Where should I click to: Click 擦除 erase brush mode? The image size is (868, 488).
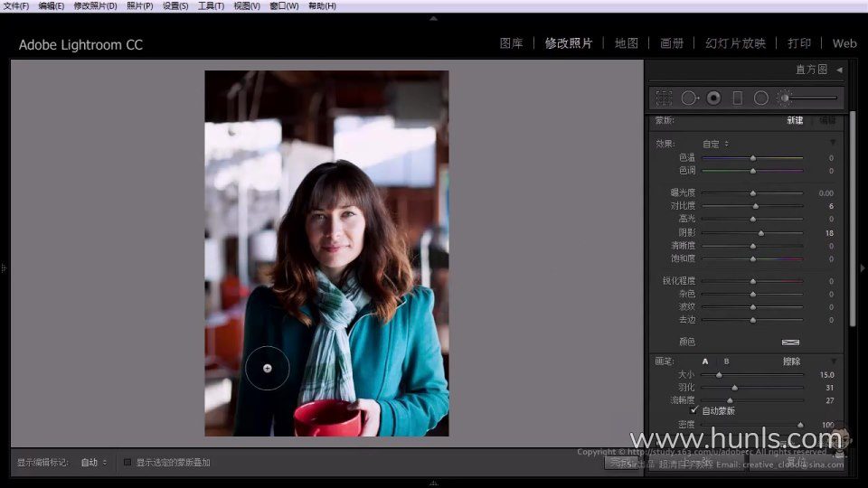click(x=792, y=361)
